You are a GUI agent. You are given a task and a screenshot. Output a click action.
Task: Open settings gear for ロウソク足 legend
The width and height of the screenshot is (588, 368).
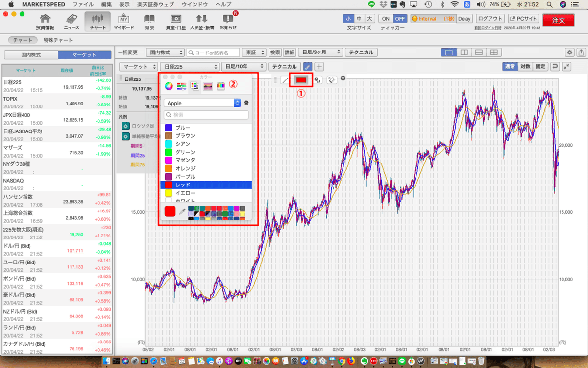pos(125,126)
